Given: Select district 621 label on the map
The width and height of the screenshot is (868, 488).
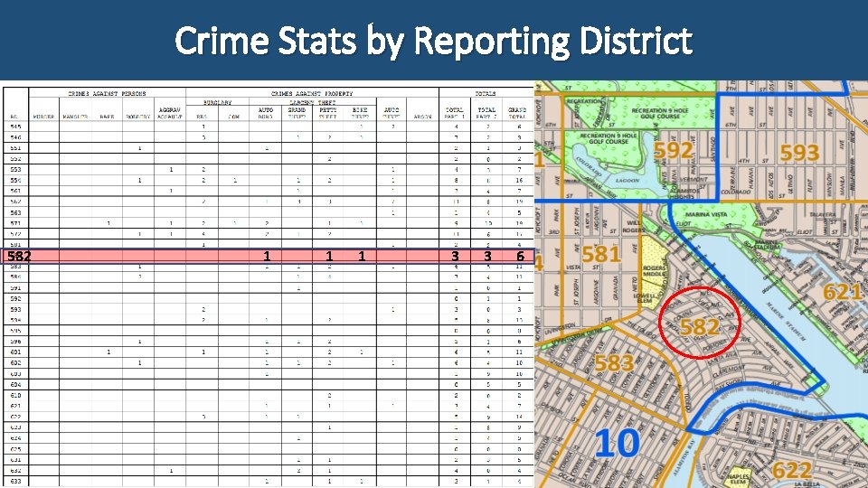Looking at the screenshot, I should click(x=843, y=291).
